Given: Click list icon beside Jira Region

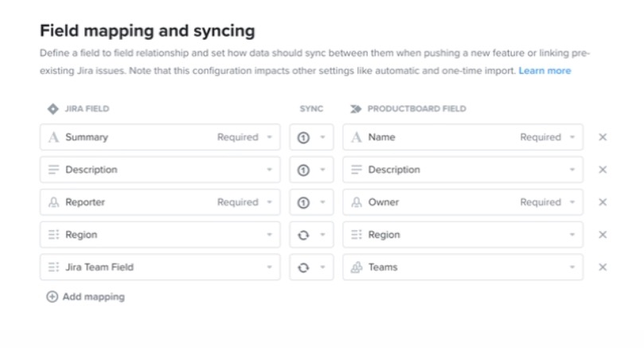Looking at the screenshot, I should pyautogui.click(x=54, y=235).
